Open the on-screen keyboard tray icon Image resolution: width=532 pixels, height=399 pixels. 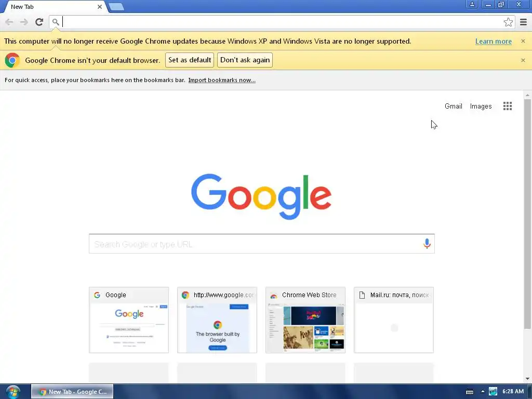tap(470, 392)
